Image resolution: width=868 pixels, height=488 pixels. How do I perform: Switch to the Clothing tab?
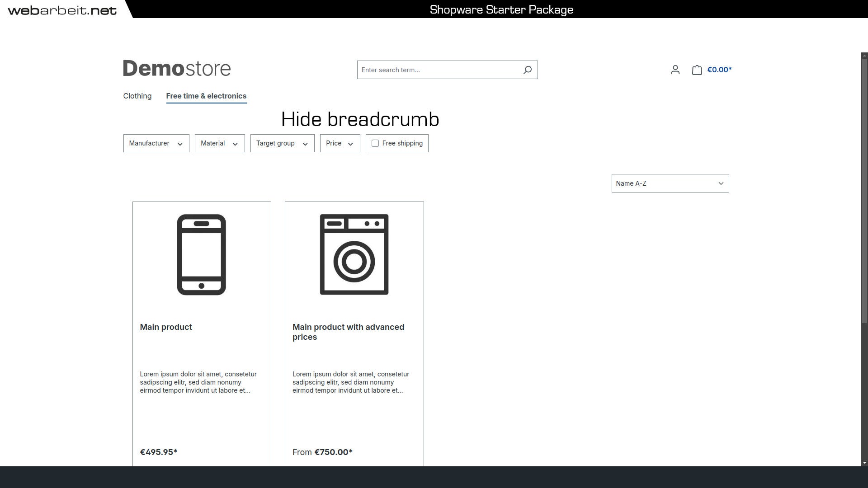pyautogui.click(x=137, y=95)
